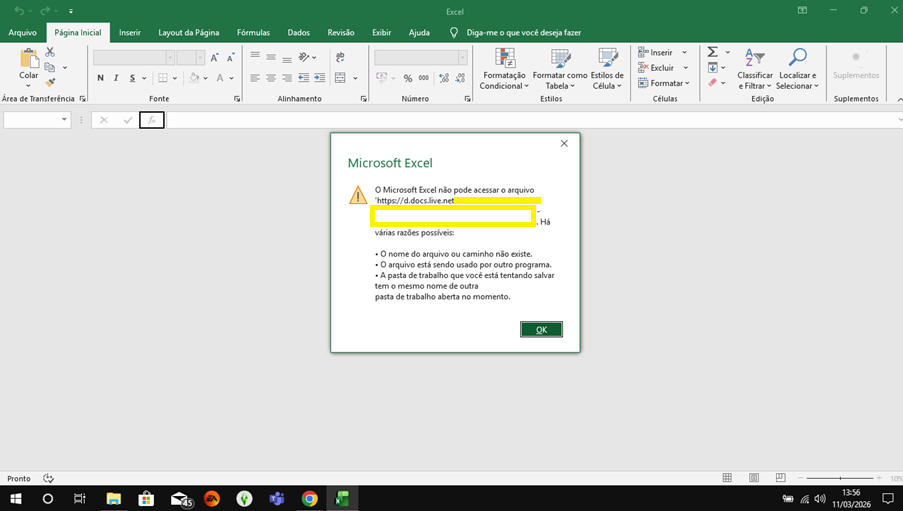The height and width of the screenshot is (511, 903).
Task: Select the Revisão tab
Action: tap(341, 33)
